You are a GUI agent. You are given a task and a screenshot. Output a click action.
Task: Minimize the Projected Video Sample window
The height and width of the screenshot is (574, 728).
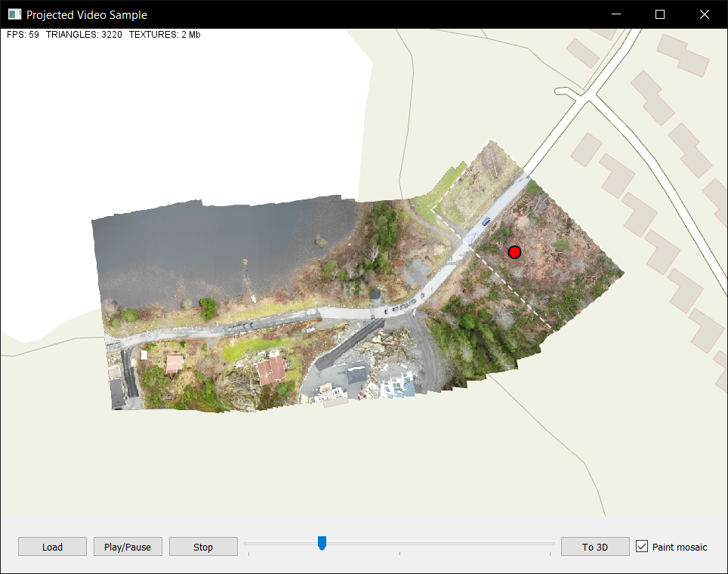tap(616, 14)
